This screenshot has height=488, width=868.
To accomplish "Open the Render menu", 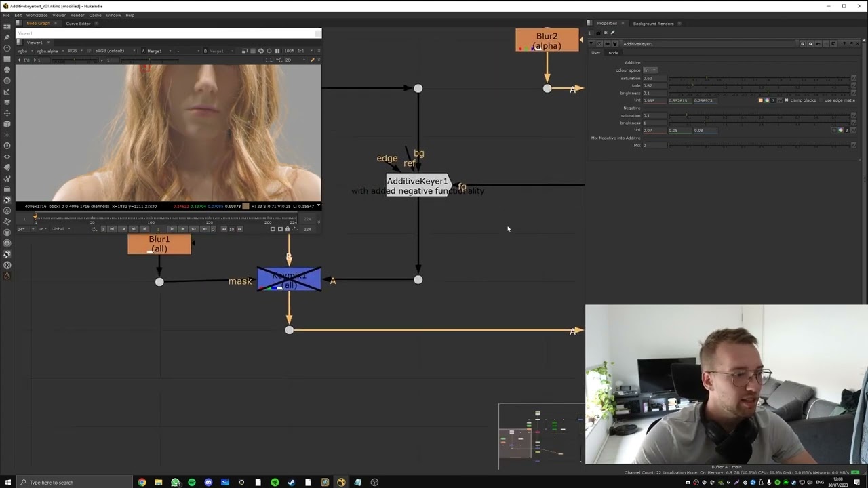I will point(77,15).
